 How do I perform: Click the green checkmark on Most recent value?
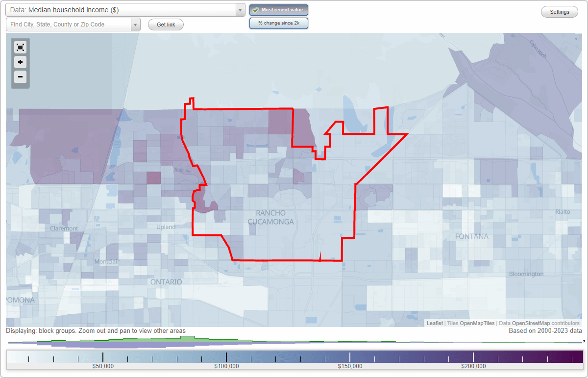point(256,9)
